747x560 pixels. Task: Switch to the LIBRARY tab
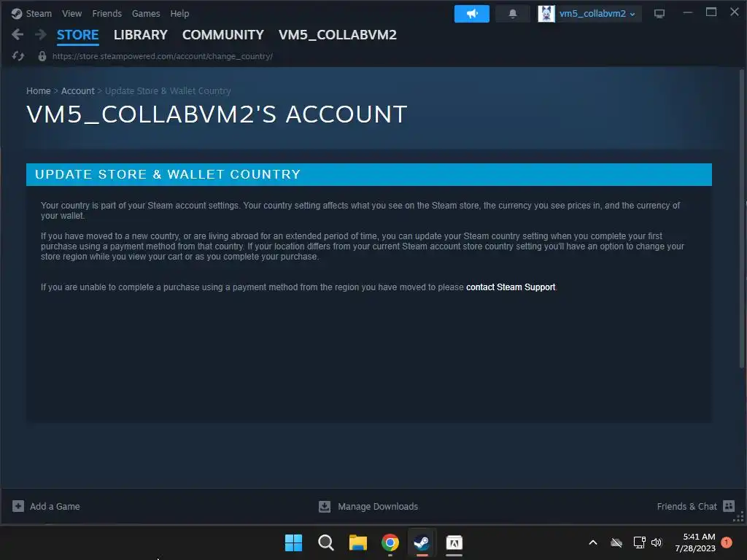coord(141,35)
